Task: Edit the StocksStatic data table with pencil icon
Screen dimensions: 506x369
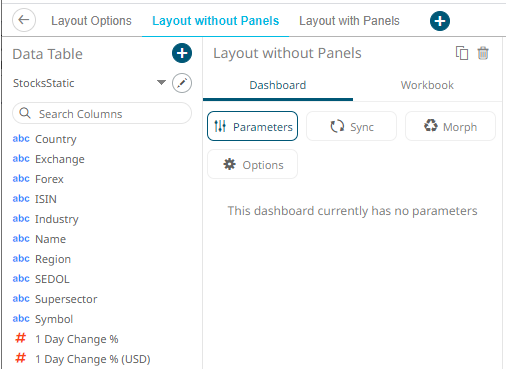Action: coord(182,83)
